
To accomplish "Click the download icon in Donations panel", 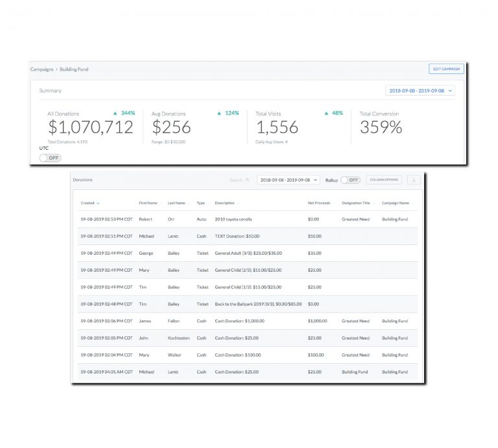I will [x=413, y=180].
